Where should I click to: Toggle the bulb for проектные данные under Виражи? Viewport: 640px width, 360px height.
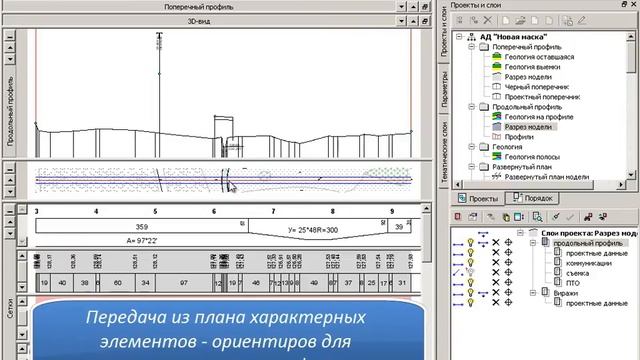coord(471,302)
